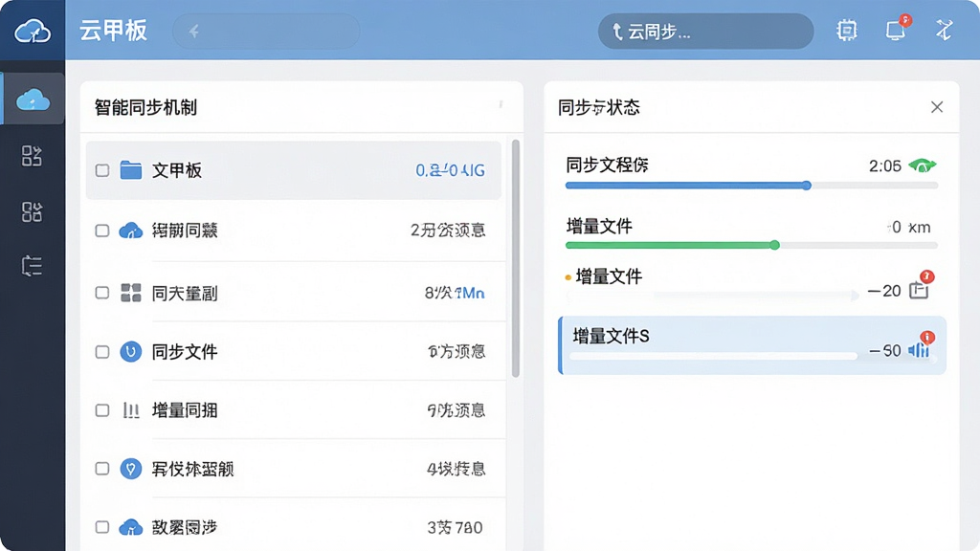Open the sidebar list icon with lines
980x551 pixels.
(32, 266)
